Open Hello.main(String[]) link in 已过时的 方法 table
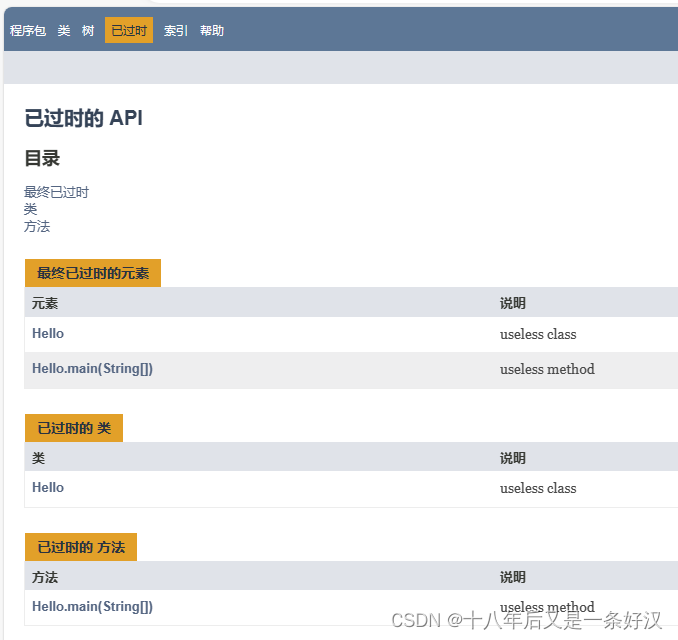678x640 pixels. tap(93, 606)
